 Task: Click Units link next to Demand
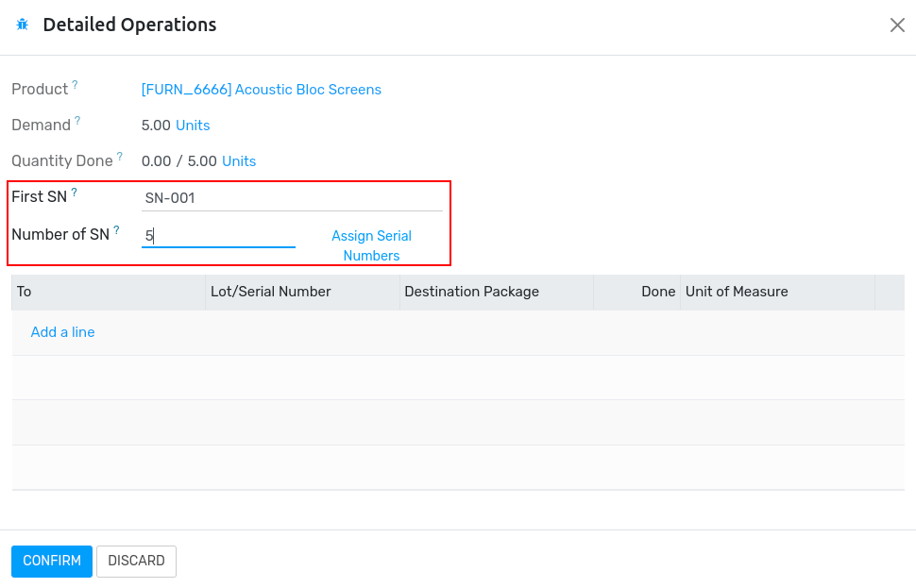193,126
